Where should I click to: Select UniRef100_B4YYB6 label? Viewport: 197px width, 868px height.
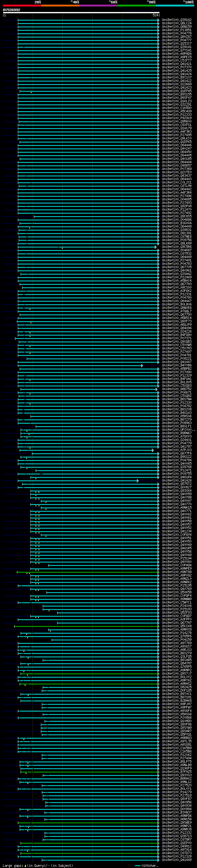177,365
